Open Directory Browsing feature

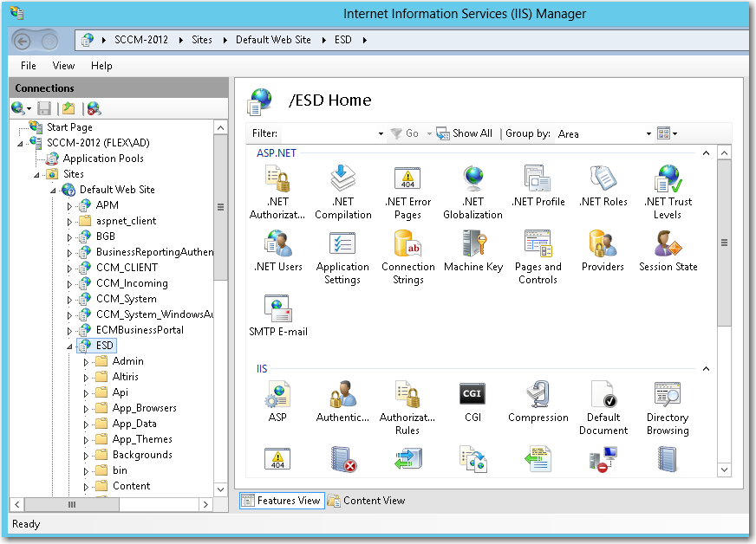click(668, 394)
